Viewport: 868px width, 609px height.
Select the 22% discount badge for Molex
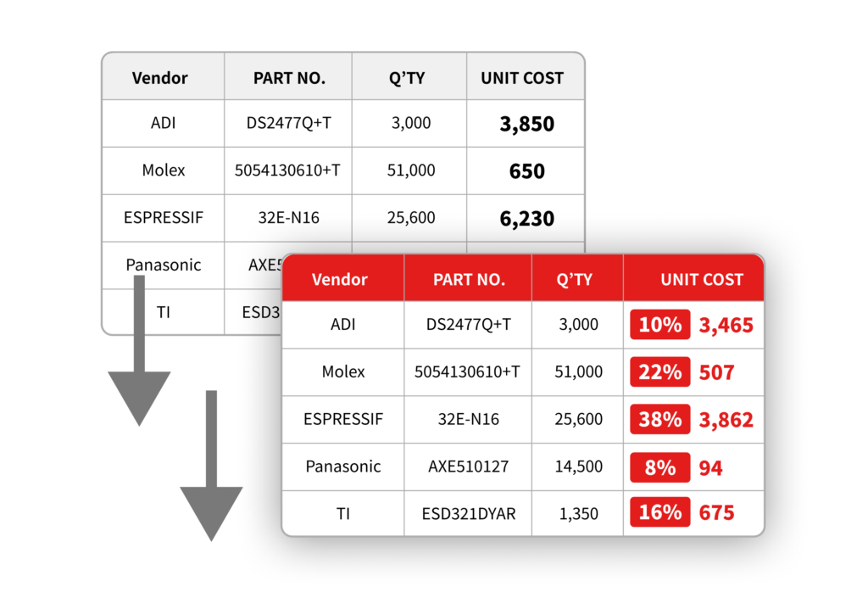pyautogui.click(x=659, y=372)
